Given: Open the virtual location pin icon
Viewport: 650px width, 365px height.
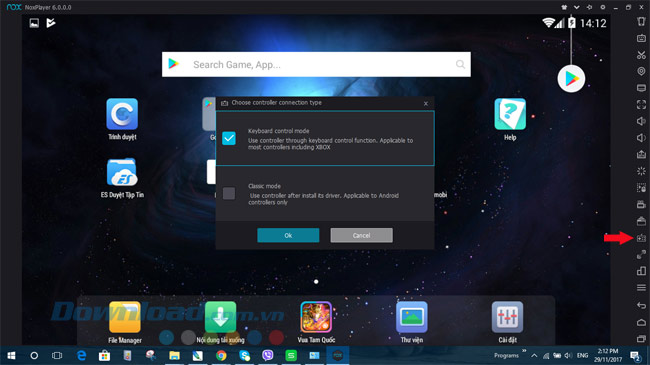Looking at the screenshot, I should click(x=641, y=71).
